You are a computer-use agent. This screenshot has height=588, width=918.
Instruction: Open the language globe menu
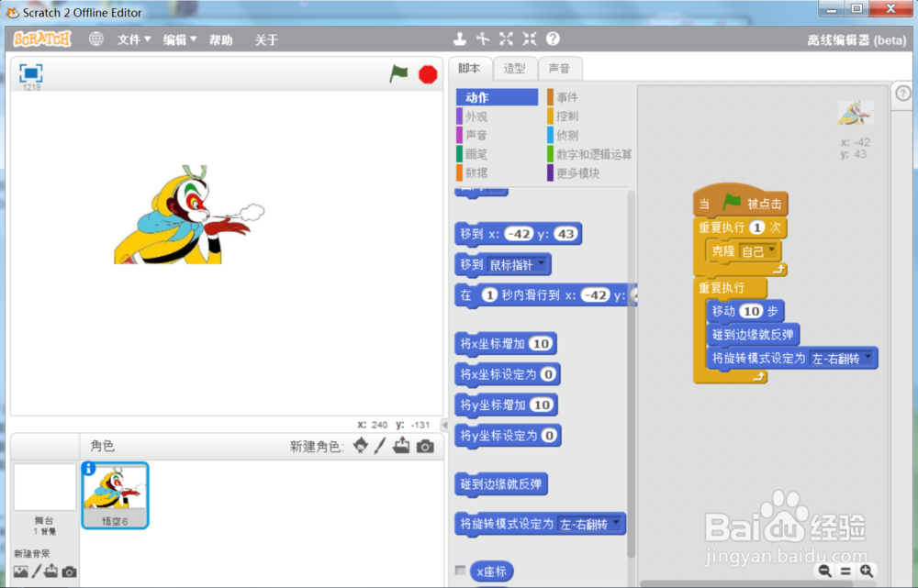click(x=96, y=39)
